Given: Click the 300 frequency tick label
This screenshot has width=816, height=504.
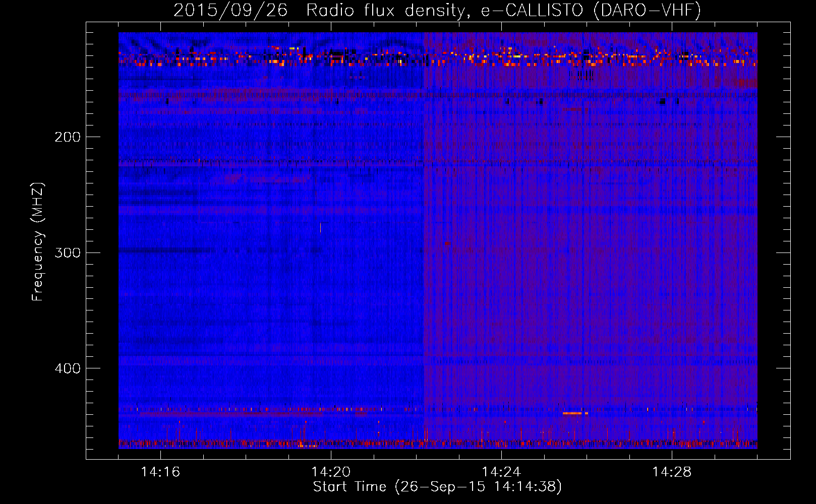Looking at the screenshot, I should [68, 253].
